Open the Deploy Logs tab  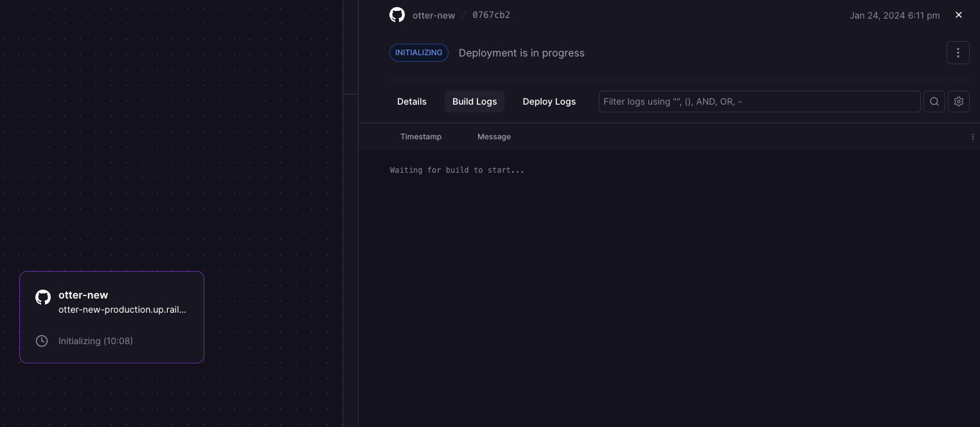(549, 101)
